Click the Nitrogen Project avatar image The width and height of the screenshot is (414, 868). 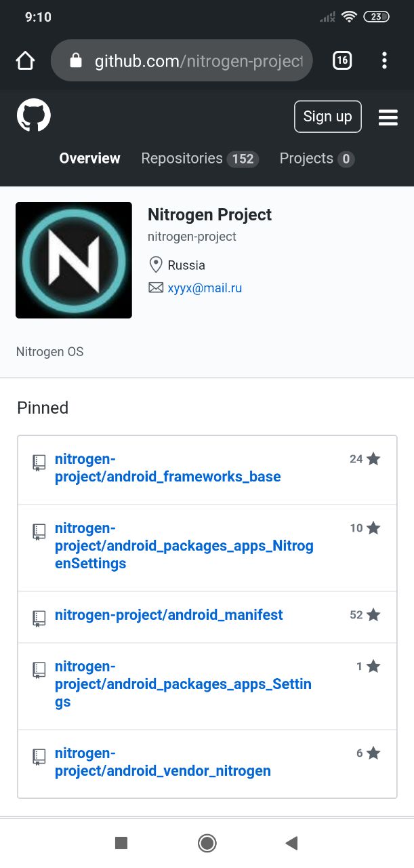(74, 260)
